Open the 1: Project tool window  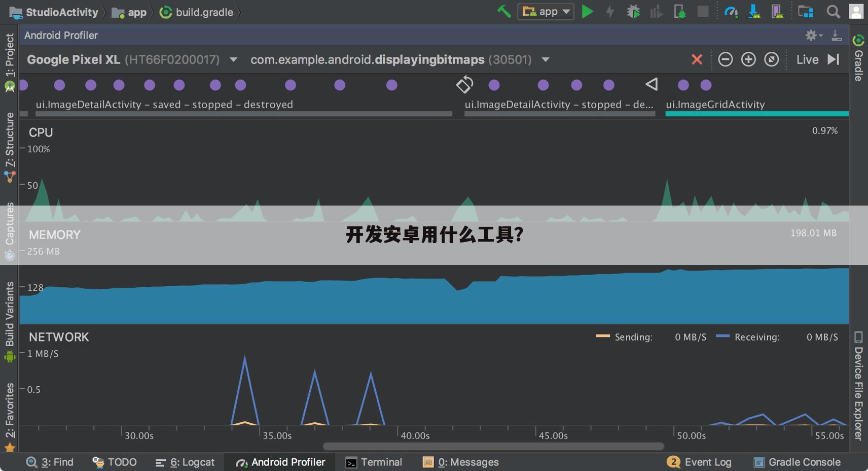[10, 62]
